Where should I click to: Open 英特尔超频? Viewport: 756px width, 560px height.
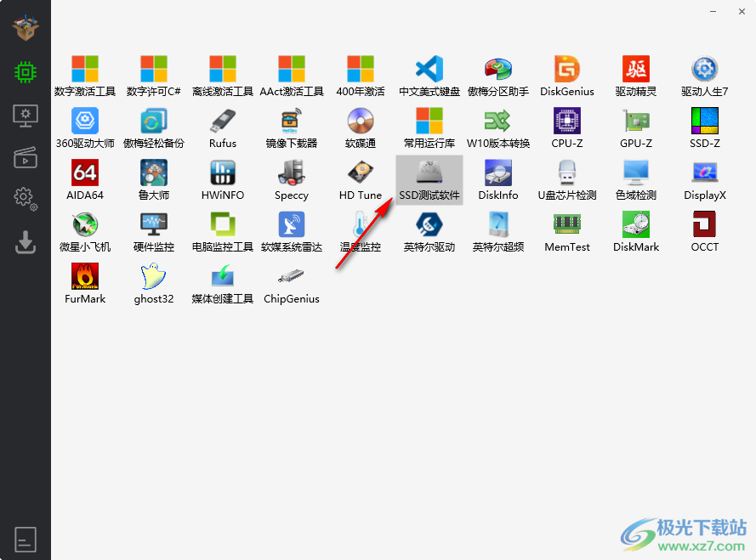[x=498, y=232]
